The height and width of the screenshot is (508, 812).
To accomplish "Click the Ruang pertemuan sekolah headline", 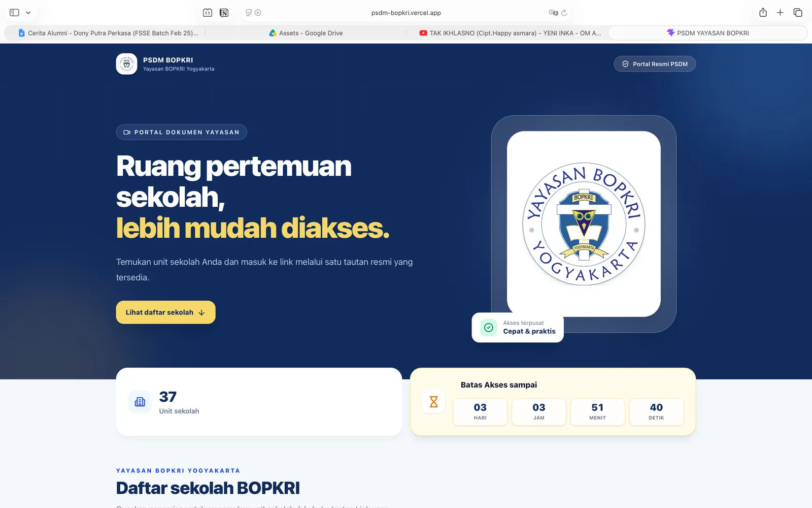I will point(234,182).
